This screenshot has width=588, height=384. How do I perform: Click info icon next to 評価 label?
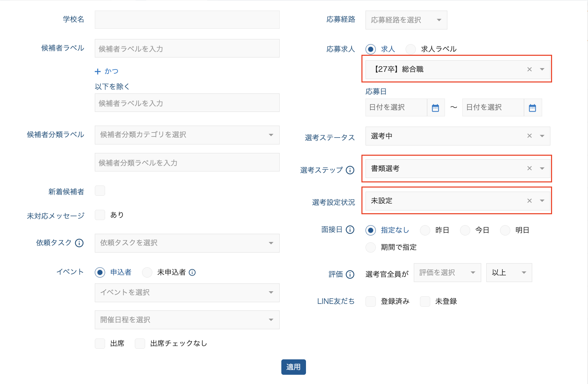click(x=350, y=274)
